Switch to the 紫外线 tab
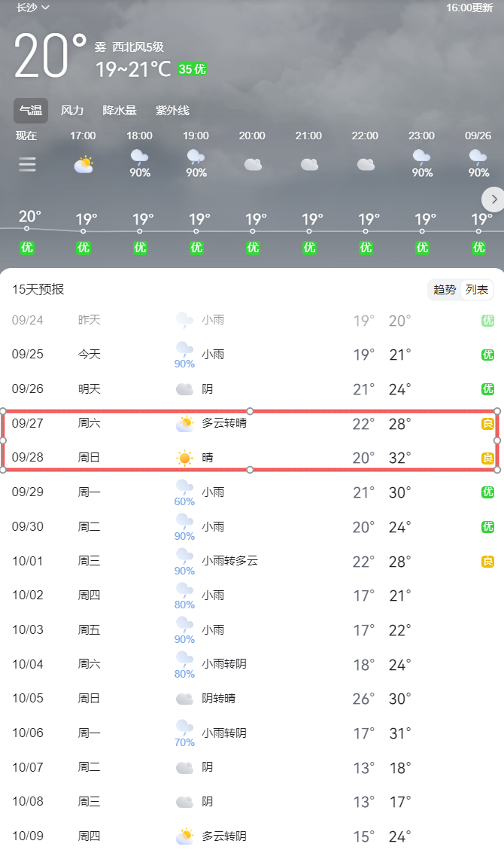The width and height of the screenshot is (504, 850). tap(172, 111)
